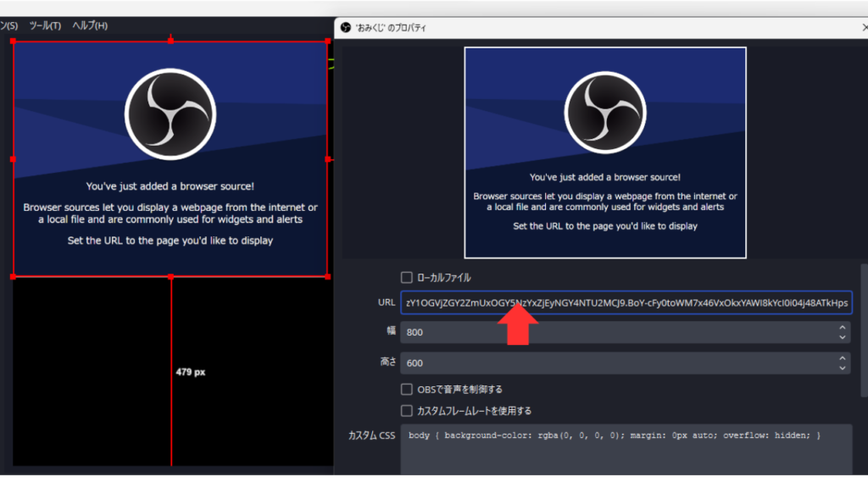Click top-center resize handle of selected source
868x488 pixels.
(170, 41)
